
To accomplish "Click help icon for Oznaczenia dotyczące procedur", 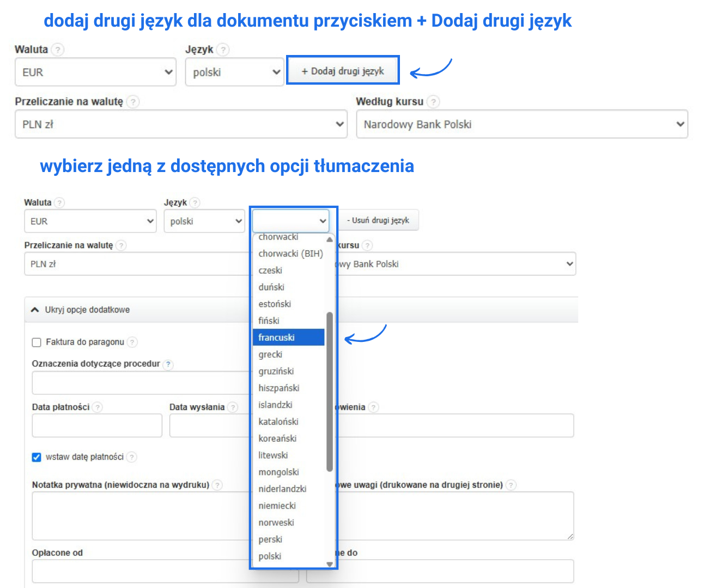I will pos(168,364).
